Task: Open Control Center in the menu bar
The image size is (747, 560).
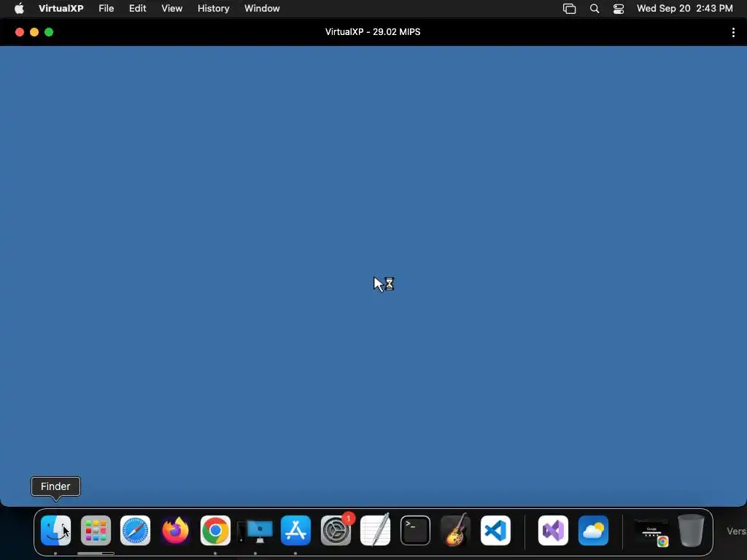Action: coord(619,9)
